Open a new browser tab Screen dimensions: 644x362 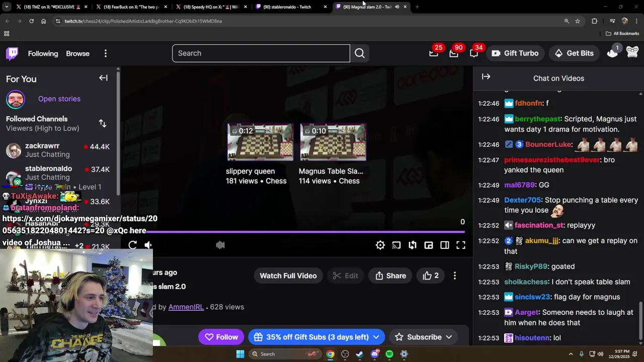click(x=417, y=7)
